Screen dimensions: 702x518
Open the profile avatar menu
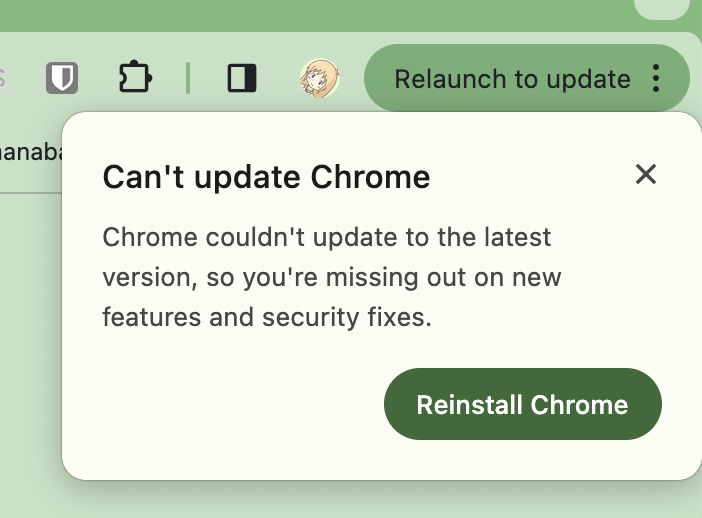(320, 78)
